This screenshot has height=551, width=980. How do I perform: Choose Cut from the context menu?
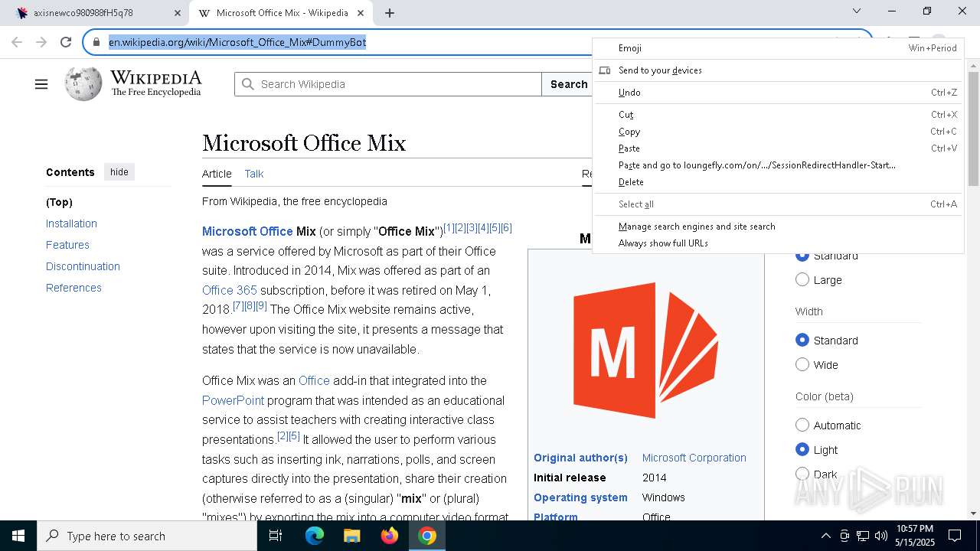coord(778,115)
